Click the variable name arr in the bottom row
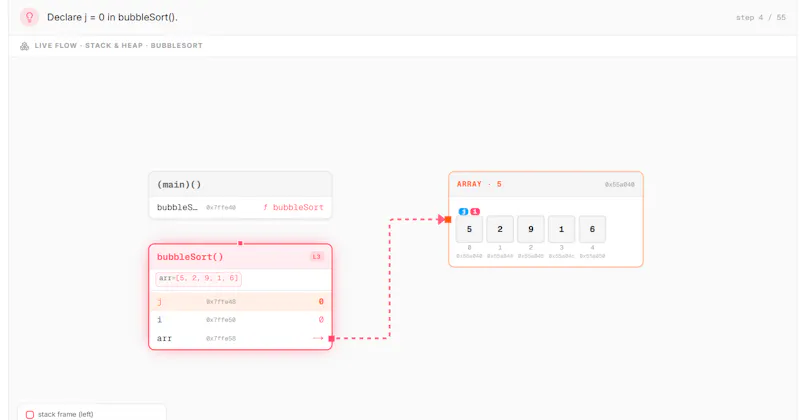 [x=164, y=338]
